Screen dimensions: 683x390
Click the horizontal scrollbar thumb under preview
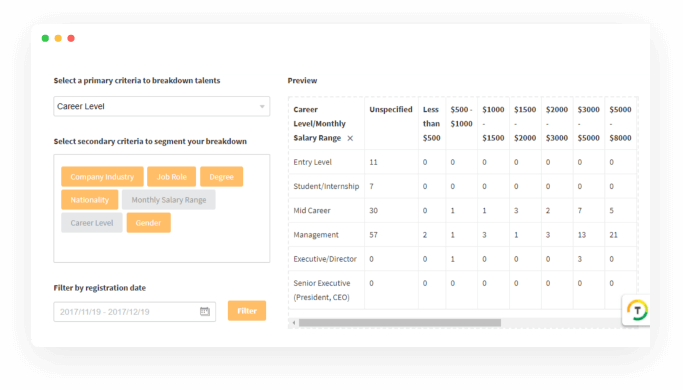click(x=399, y=323)
